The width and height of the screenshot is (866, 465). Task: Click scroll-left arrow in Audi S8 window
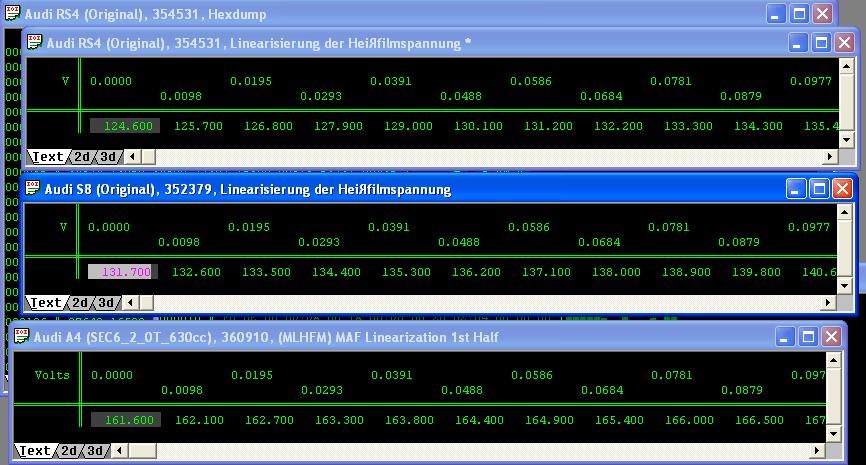130,303
